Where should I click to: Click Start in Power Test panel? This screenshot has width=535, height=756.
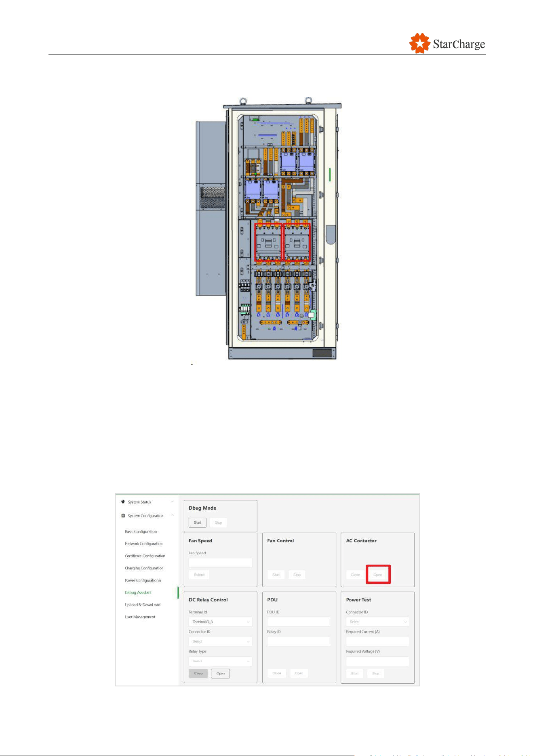[355, 673]
